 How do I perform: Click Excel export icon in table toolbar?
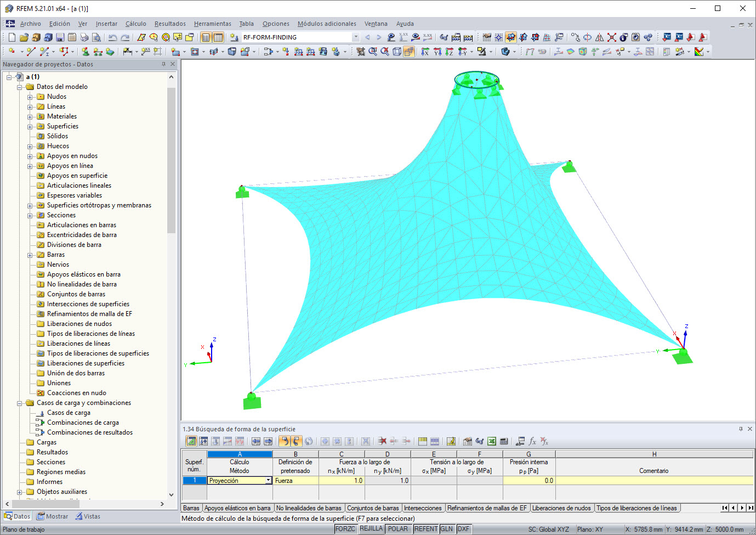(x=492, y=441)
